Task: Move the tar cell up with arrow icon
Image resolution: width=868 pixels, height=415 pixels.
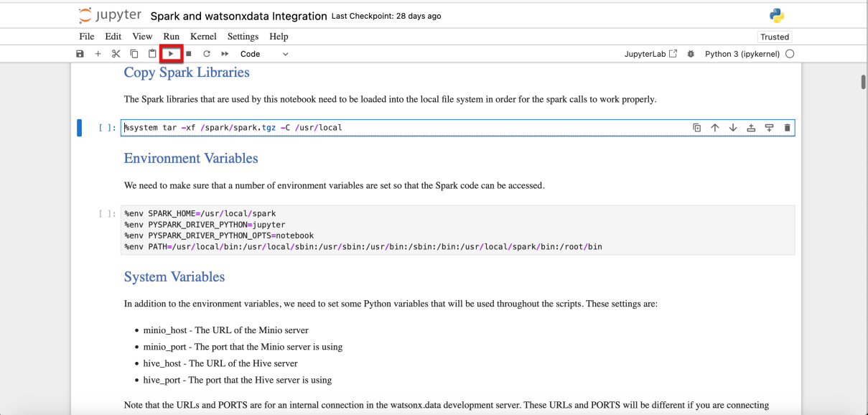Action: pos(715,128)
